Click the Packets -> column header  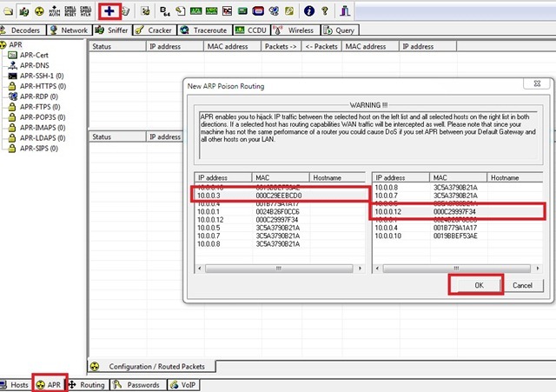click(281, 46)
